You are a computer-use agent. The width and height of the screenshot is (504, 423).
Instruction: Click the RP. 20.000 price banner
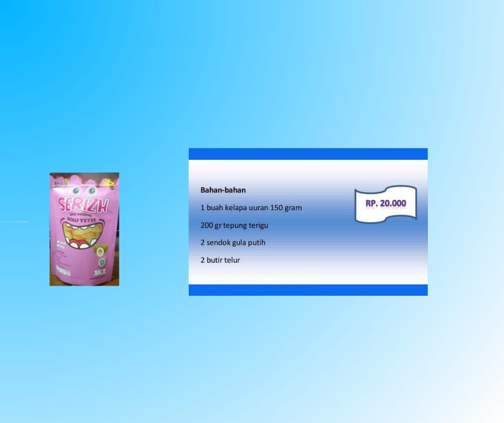pos(386,203)
